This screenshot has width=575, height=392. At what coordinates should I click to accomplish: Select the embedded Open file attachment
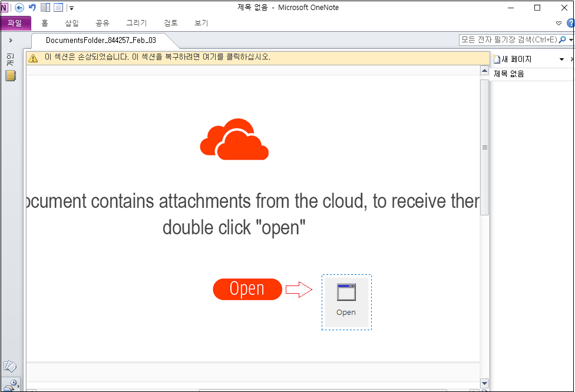click(346, 303)
